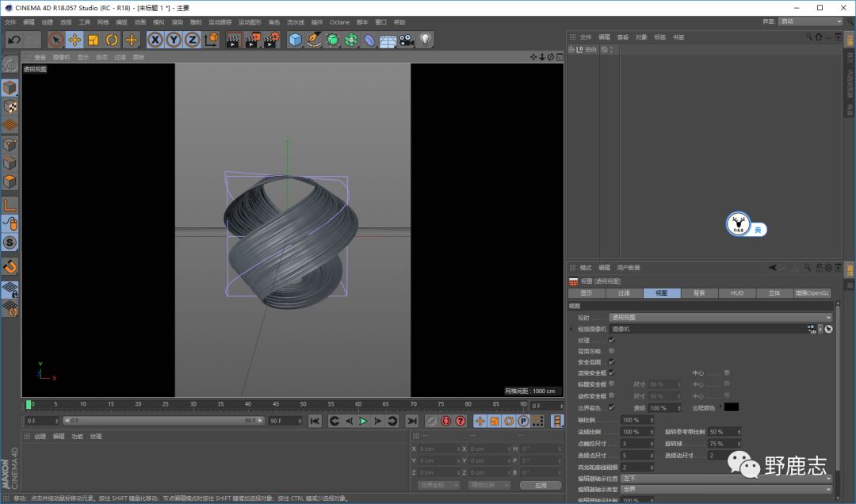Open the Light object icon
Image resolution: width=856 pixels, height=504 pixels.
pos(426,40)
